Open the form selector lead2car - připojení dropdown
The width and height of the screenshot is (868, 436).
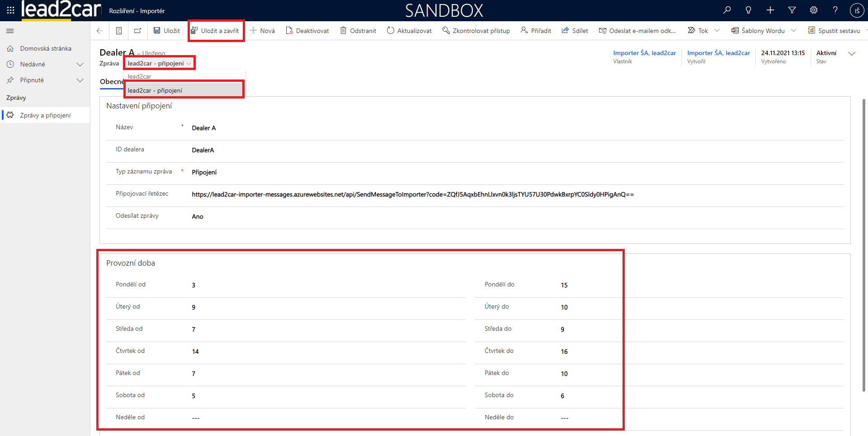click(x=159, y=63)
